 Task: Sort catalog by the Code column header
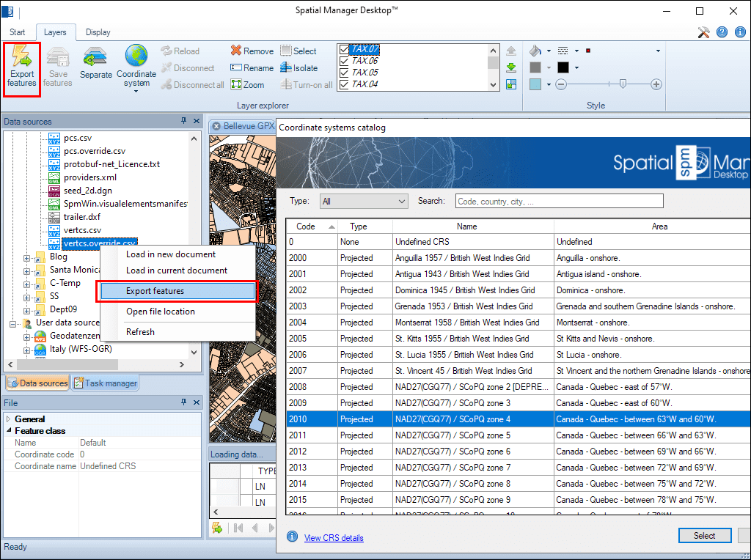click(x=312, y=226)
